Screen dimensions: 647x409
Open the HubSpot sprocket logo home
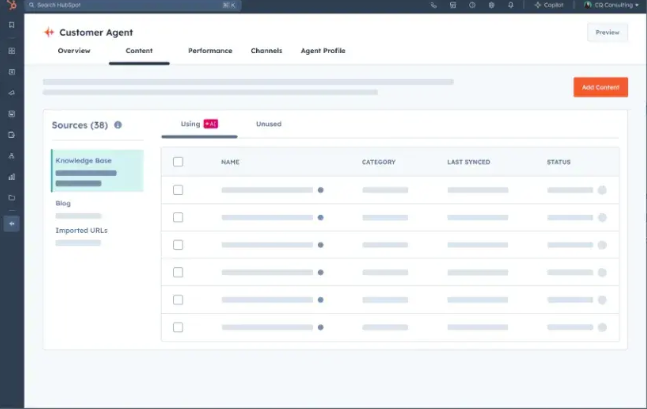click(x=12, y=5)
